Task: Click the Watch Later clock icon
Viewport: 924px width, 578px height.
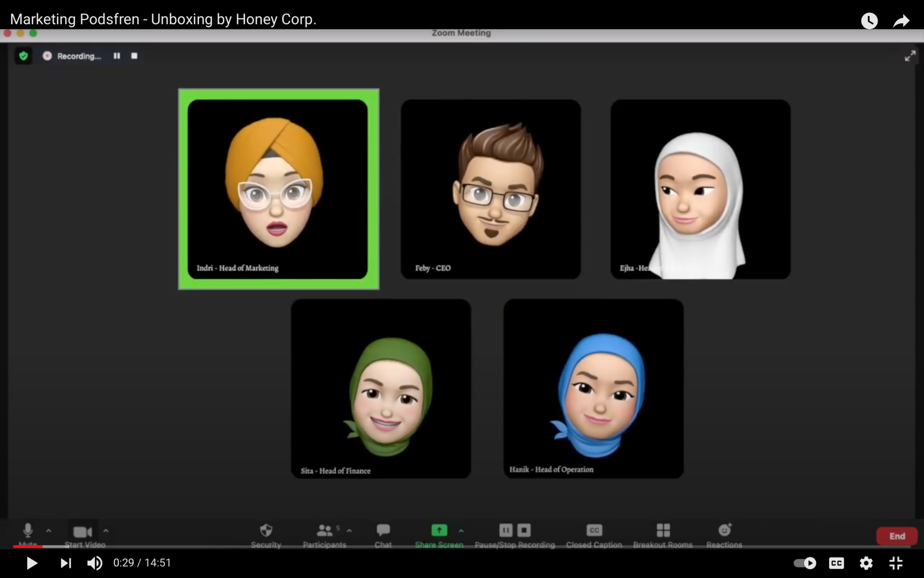Action: (869, 21)
